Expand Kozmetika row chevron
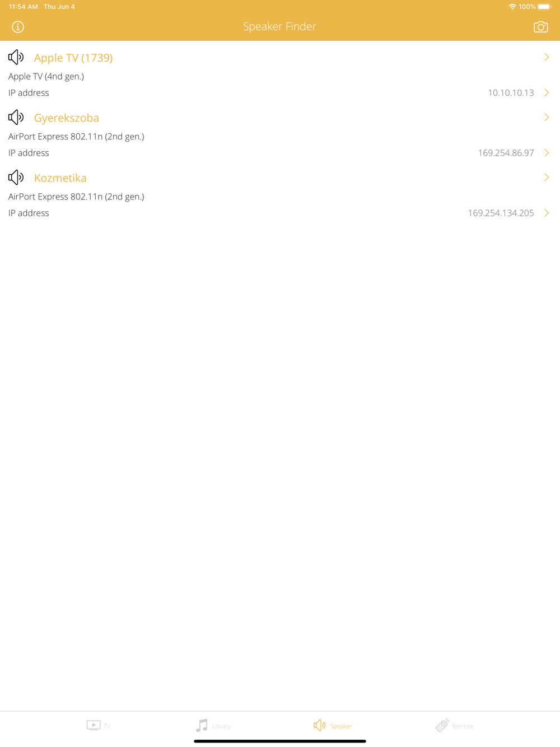This screenshot has height=747, width=560. coord(547,178)
